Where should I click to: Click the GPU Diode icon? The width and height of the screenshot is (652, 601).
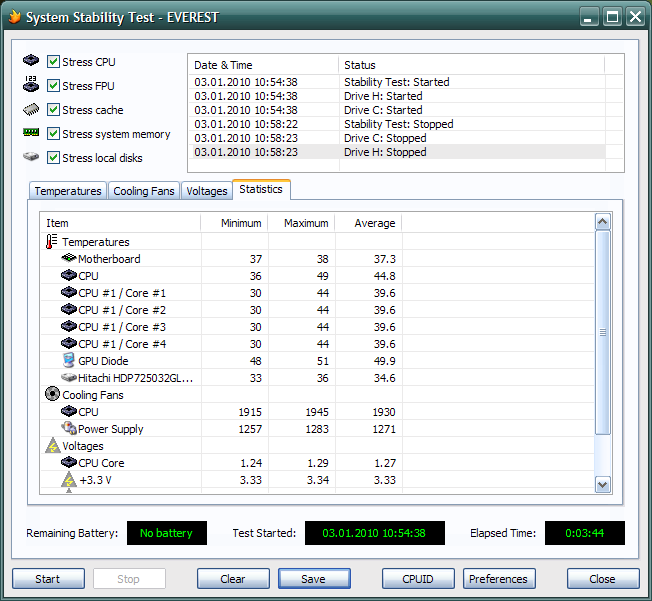tap(69, 361)
